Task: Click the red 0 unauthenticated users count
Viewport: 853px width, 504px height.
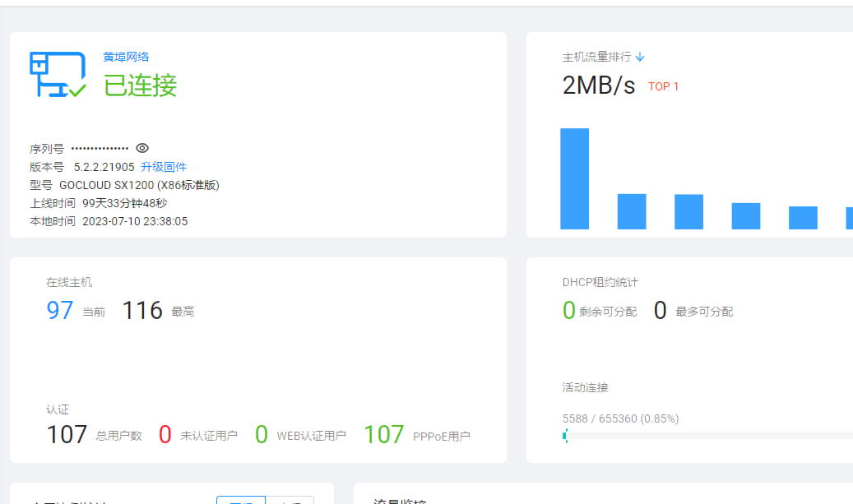Action: pyautogui.click(x=165, y=434)
